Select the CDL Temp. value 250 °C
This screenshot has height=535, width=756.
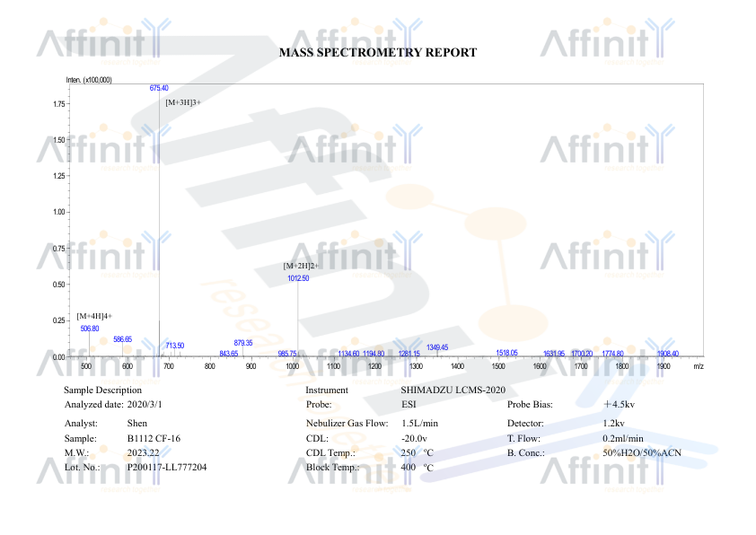click(417, 452)
